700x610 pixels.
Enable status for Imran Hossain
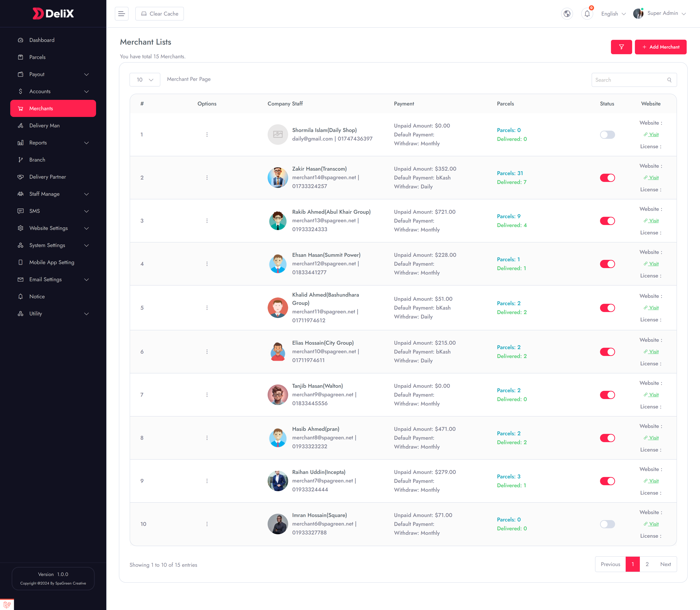pos(607,524)
